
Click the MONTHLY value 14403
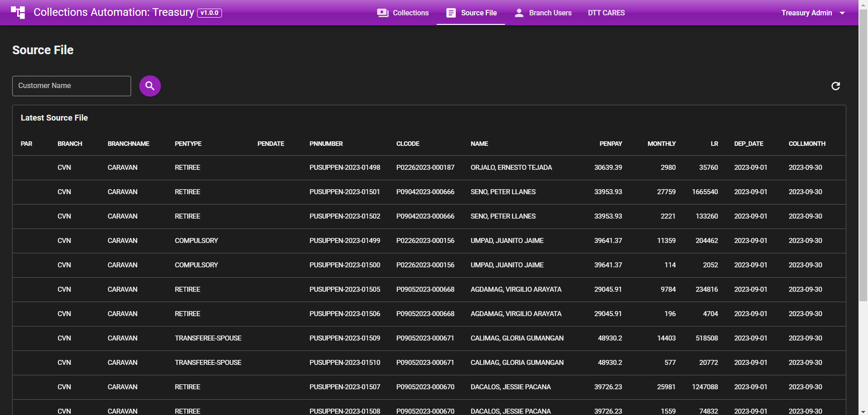pyautogui.click(x=666, y=338)
